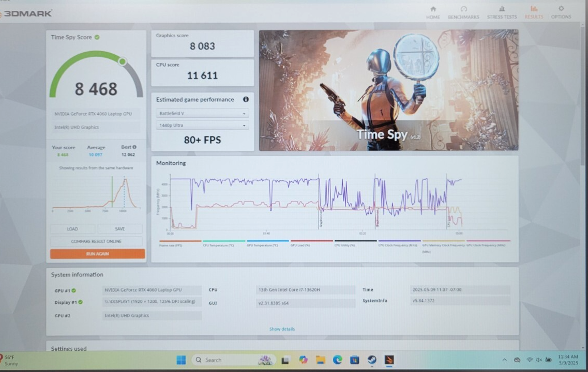Open the Stress Tests tab
The image size is (588, 372).
click(502, 13)
